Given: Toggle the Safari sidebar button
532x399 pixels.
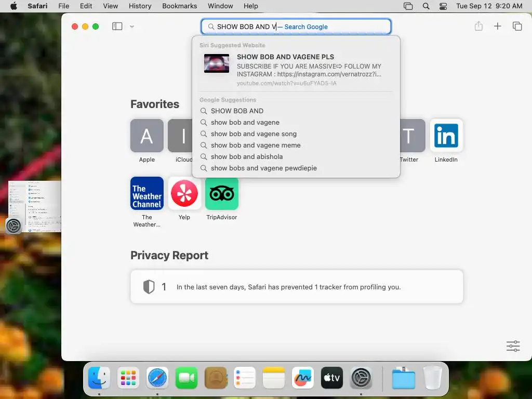Looking at the screenshot, I should (x=117, y=26).
